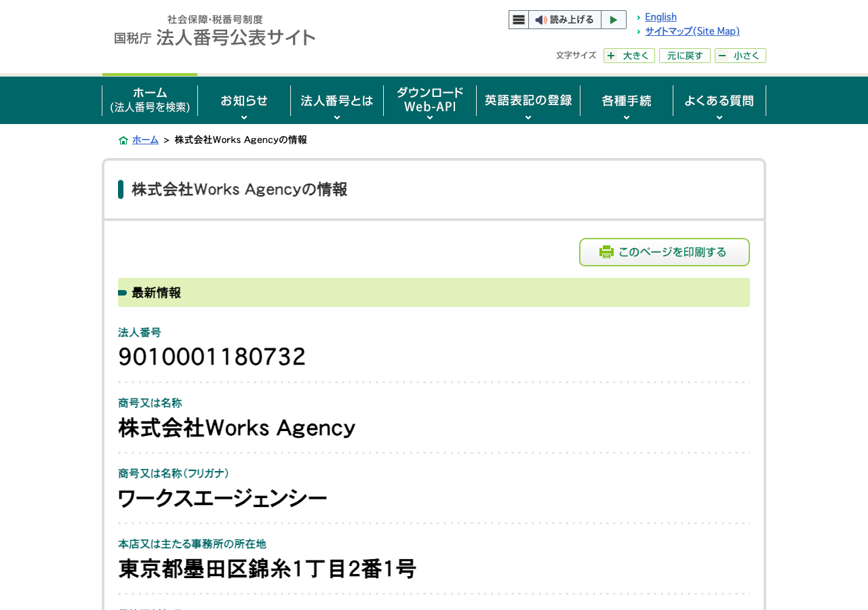Select corporate number 9010001180732
This screenshot has width=868, height=610.
212,357
